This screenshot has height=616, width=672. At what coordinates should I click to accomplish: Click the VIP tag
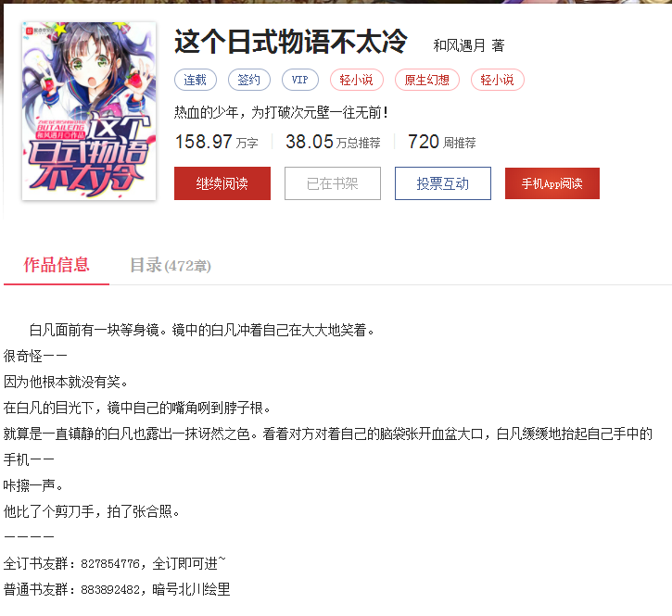[x=300, y=80]
